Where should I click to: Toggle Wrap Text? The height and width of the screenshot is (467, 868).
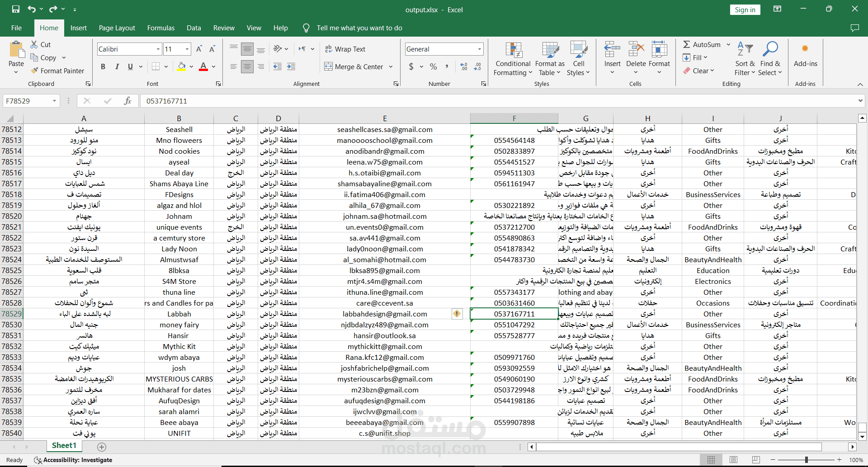(x=345, y=49)
